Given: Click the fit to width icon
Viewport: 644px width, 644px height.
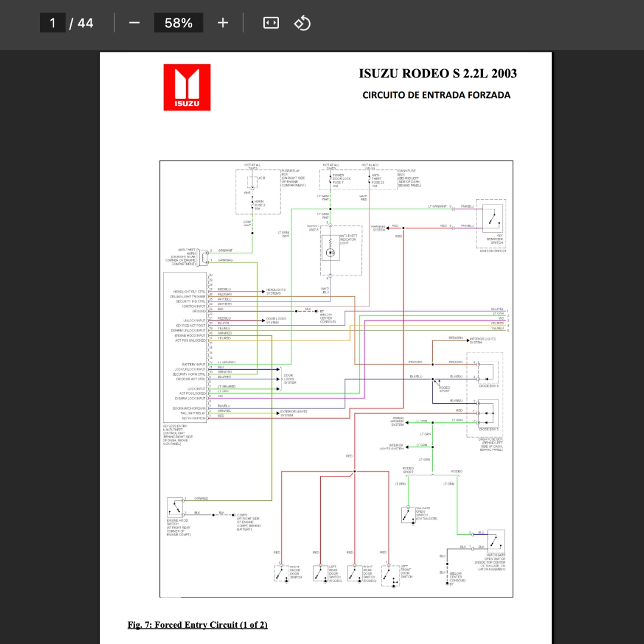Looking at the screenshot, I should [271, 23].
